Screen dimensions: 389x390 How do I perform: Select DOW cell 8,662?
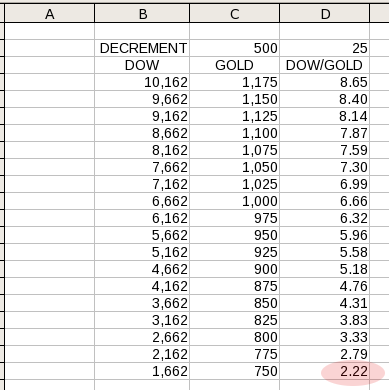click(x=142, y=133)
